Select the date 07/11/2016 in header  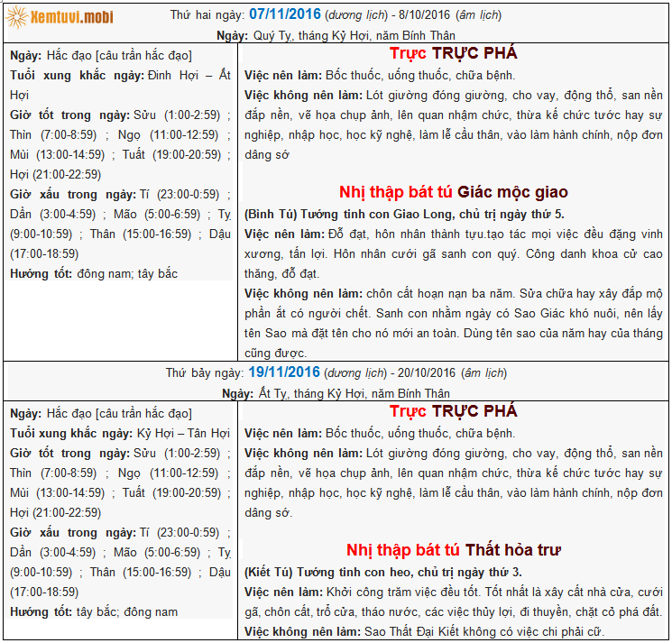pos(284,15)
